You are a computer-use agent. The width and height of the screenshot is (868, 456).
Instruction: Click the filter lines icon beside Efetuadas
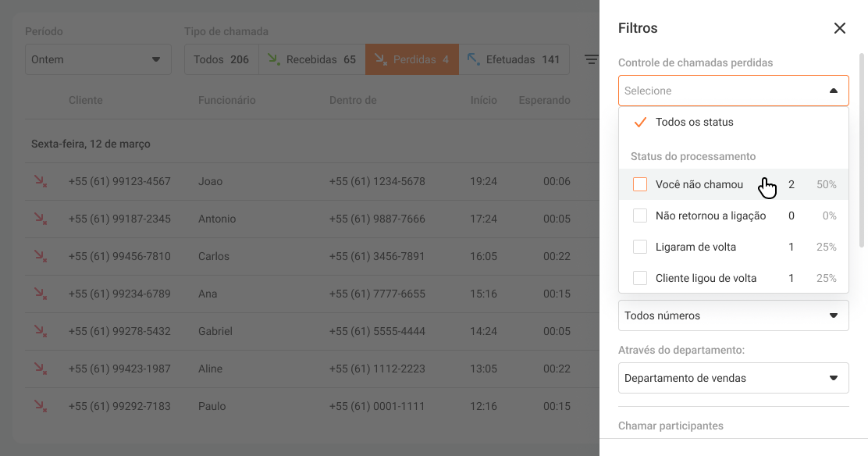coord(592,59)
